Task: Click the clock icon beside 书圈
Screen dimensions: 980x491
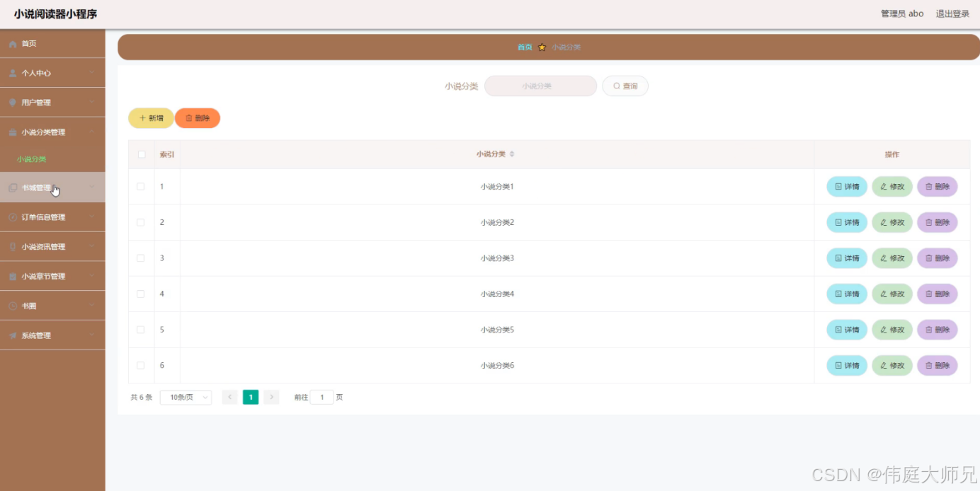Action: coord(13,306)
